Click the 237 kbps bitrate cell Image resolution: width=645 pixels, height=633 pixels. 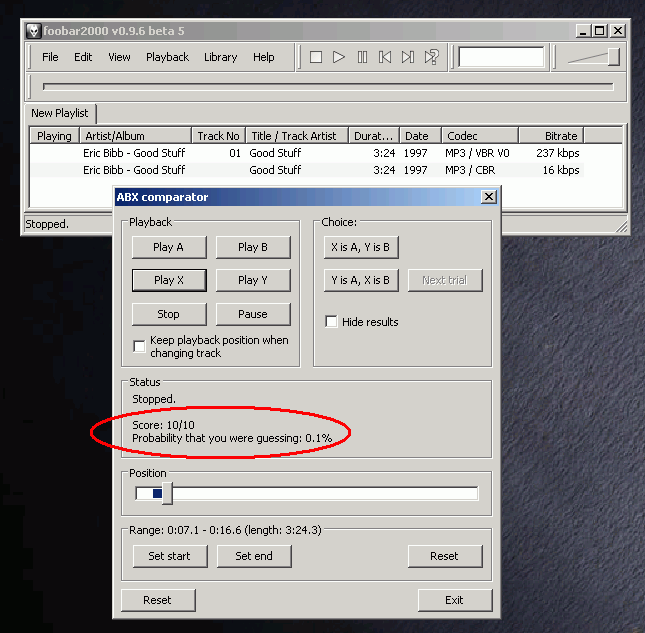(x=557, y=153)
